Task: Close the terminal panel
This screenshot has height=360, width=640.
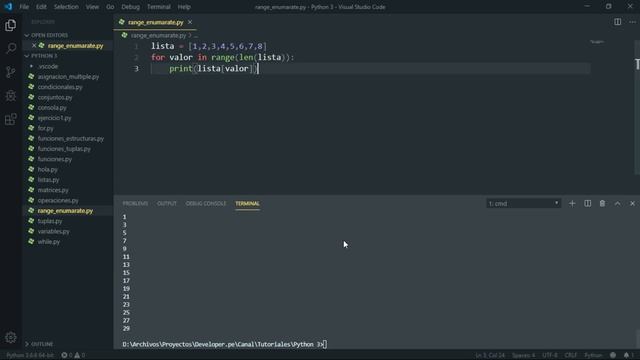Action: coord(632,203)
